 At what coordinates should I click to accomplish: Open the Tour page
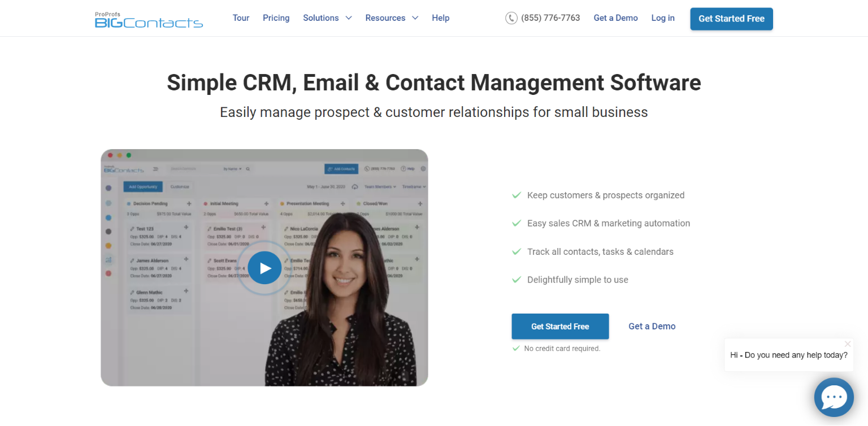[x=241, y=18]
